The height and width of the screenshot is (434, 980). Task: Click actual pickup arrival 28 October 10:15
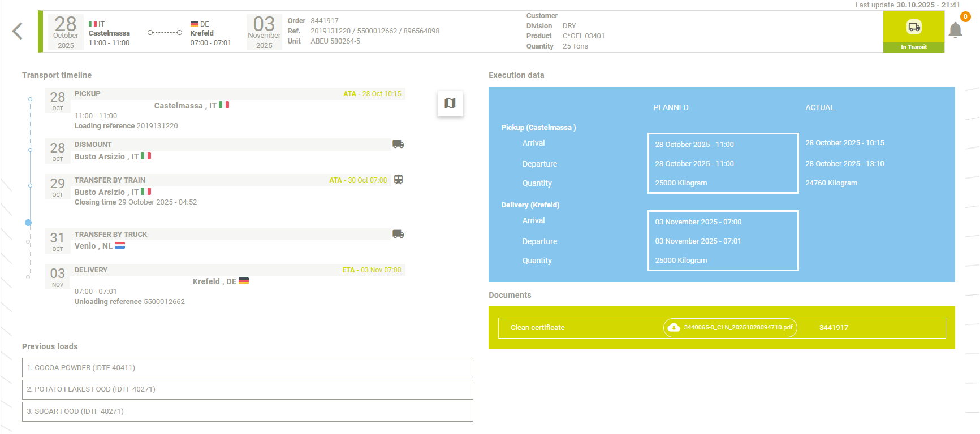point(845,143)
